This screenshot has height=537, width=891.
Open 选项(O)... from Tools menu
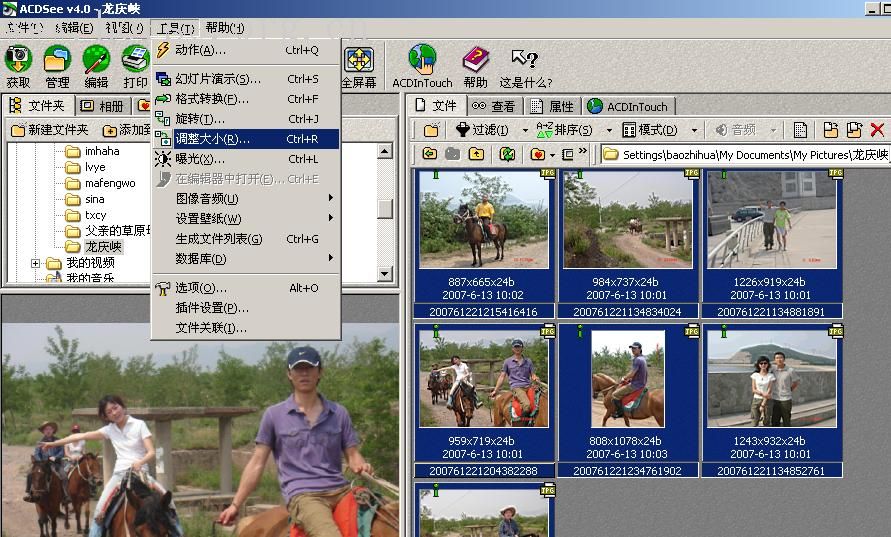tap(245, 288)
